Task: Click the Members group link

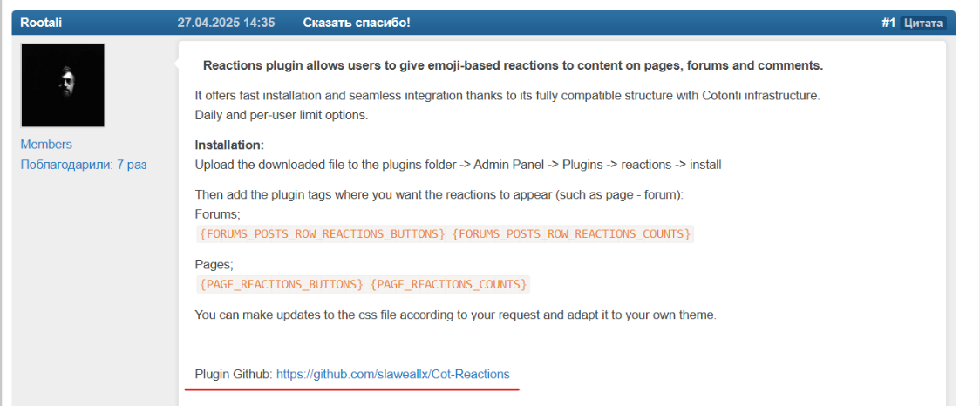Action: point(46,145)
